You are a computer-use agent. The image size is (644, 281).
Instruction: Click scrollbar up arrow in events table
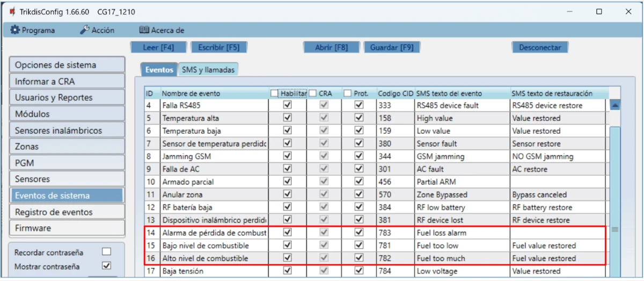[x=615, y=105]
